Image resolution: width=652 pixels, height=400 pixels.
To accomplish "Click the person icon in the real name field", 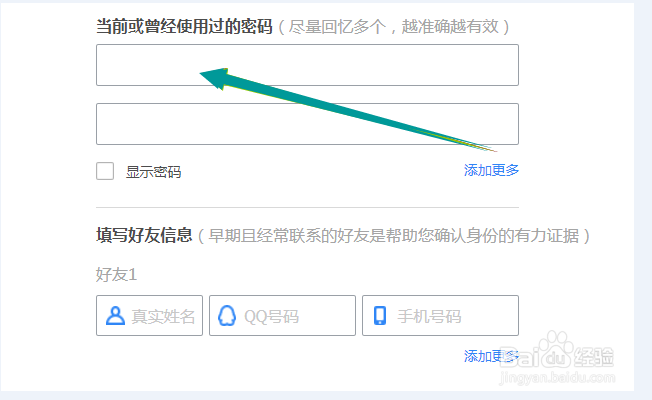I will 115,316.
